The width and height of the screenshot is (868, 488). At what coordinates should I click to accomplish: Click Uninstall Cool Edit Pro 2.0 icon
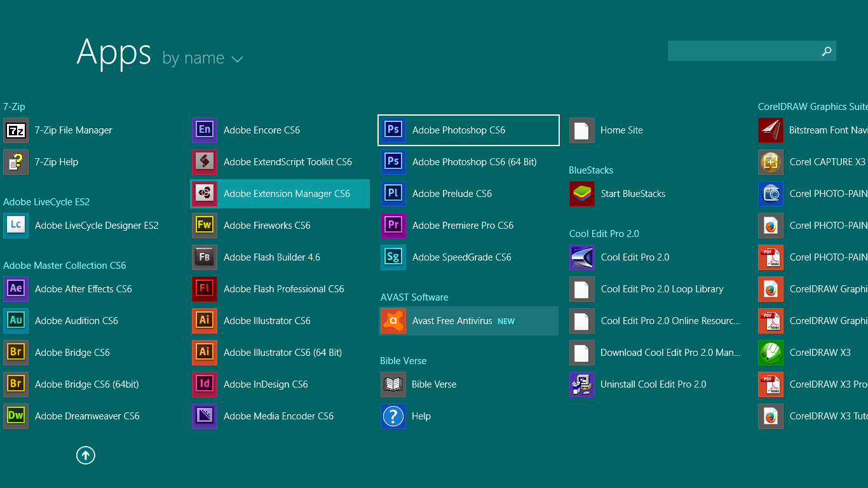click(582, 384)
